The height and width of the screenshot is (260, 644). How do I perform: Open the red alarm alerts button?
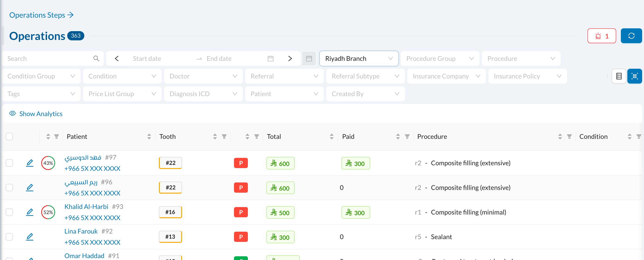tap(602, 36)
